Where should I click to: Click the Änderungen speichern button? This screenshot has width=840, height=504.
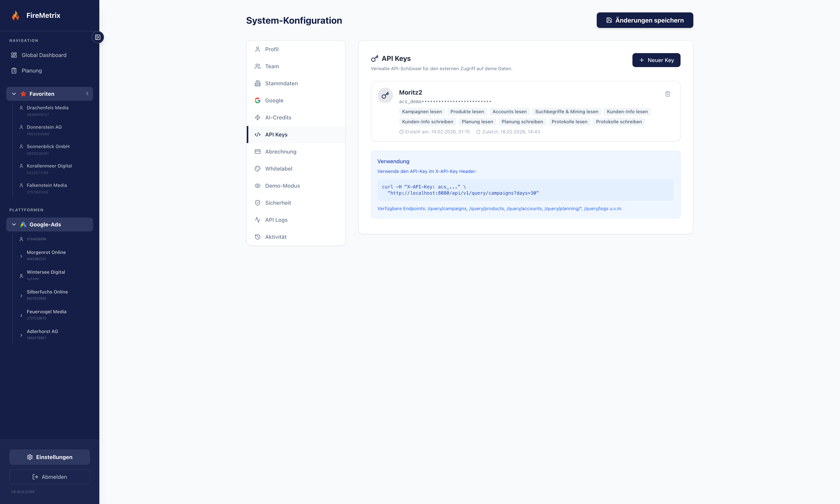(644, 20)
